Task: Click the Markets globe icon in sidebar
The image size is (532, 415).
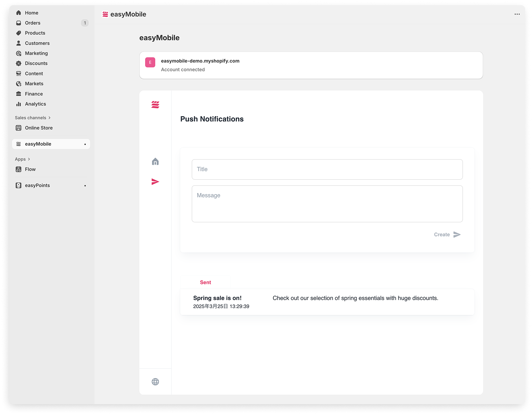Action: coord(18,84)
